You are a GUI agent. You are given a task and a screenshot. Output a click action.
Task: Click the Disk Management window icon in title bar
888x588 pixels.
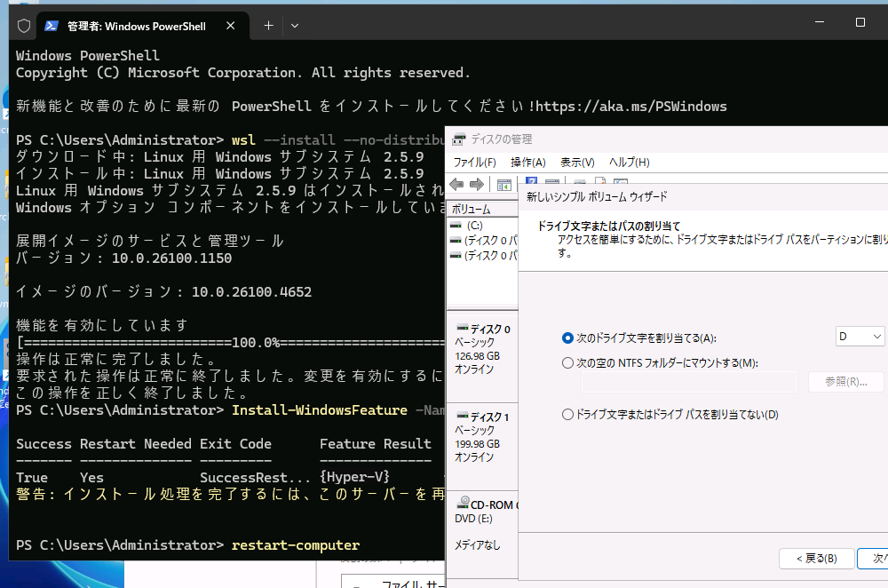[458, 139]
